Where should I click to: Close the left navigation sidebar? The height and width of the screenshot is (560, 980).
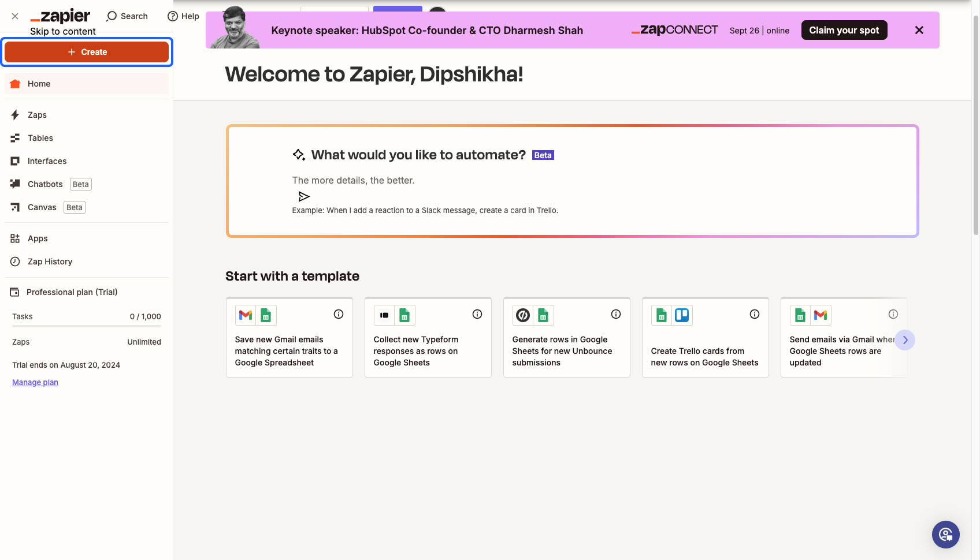tap(15, 16)
